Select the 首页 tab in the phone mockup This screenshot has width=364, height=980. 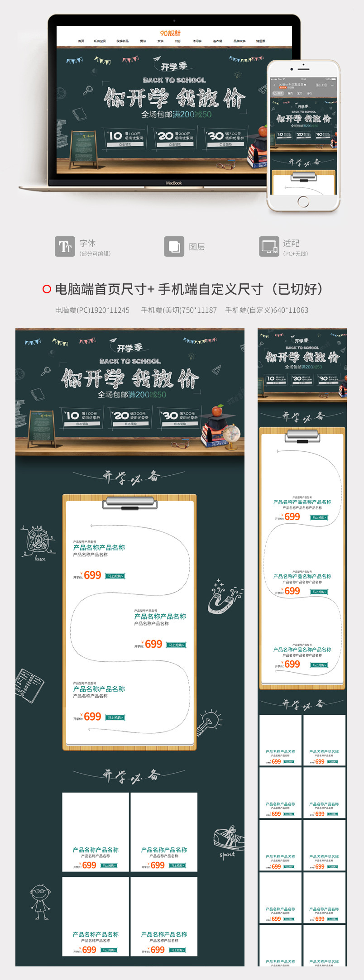pyautogui.click(x=290, y=93)
